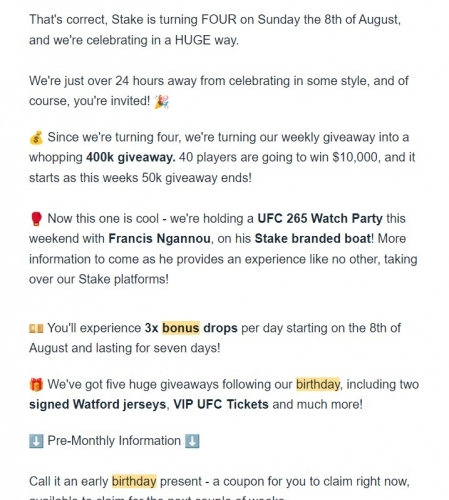
Task: Click the party popper emoji after invited
Action: 162,101
